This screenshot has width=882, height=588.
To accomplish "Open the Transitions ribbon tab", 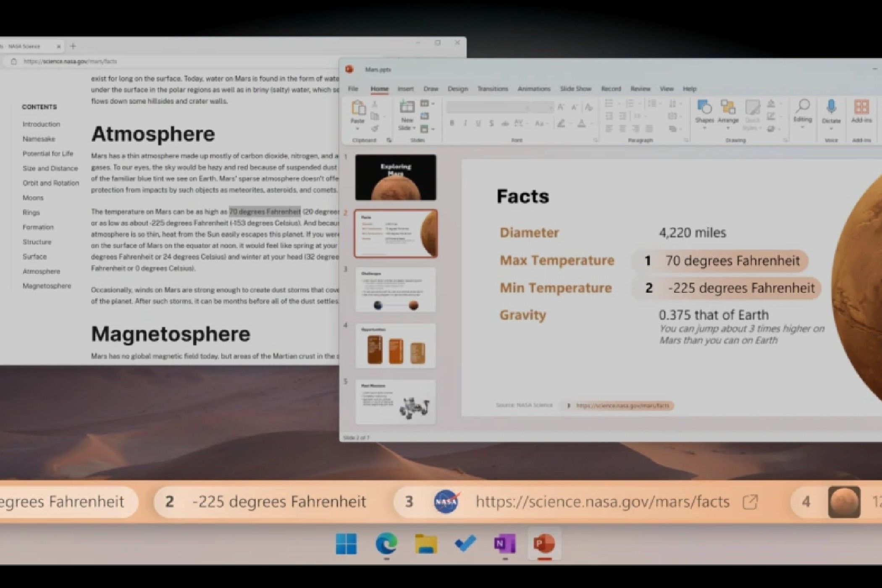I will point(492,89).
